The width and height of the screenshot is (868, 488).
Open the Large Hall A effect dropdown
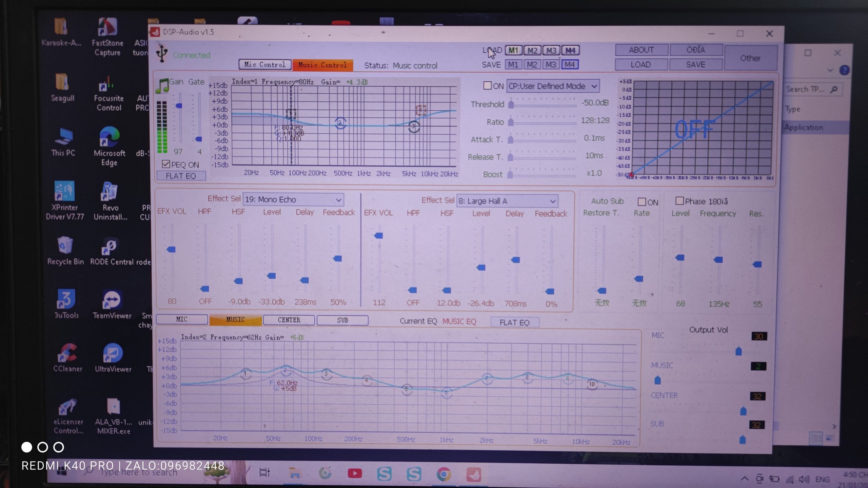(507, 201)
